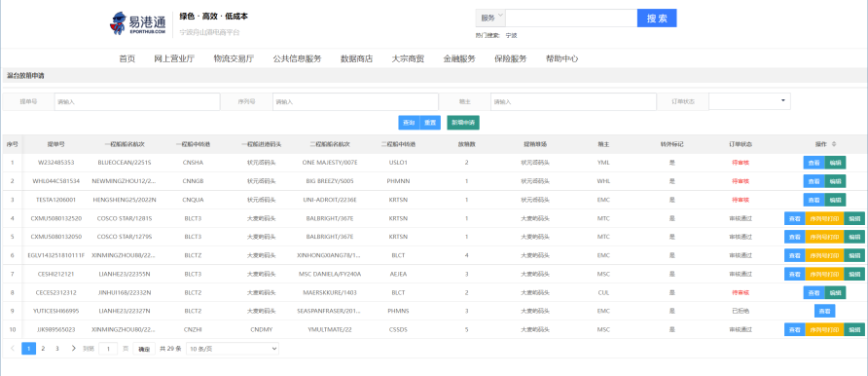This screenshot has height=376, width=868.
Task: Click the 查询 query button
Action: 409,123
